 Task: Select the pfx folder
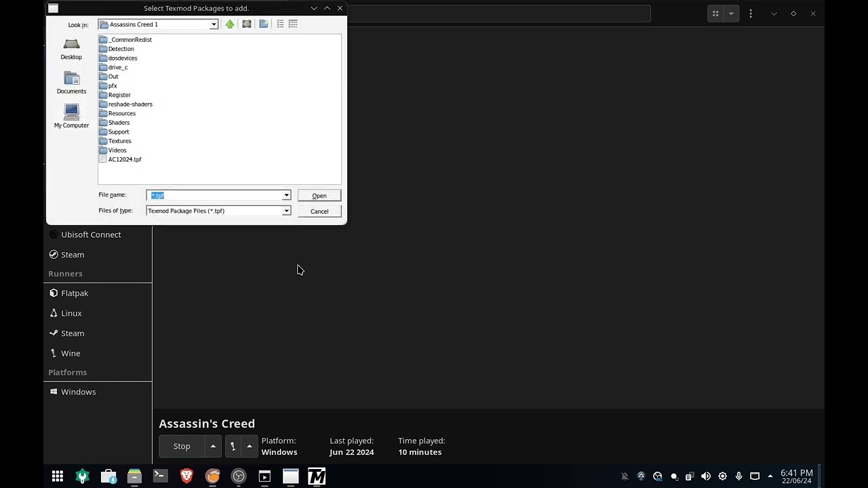tap(108, 86)
